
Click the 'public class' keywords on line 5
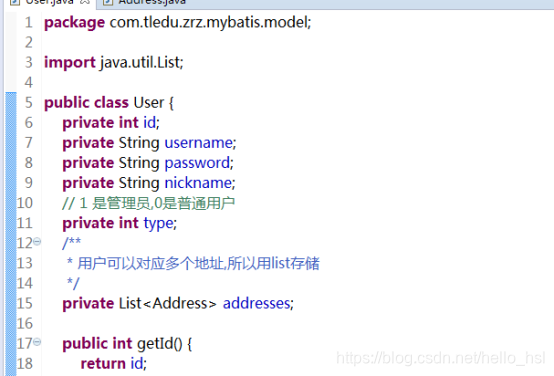coord(86,103)
